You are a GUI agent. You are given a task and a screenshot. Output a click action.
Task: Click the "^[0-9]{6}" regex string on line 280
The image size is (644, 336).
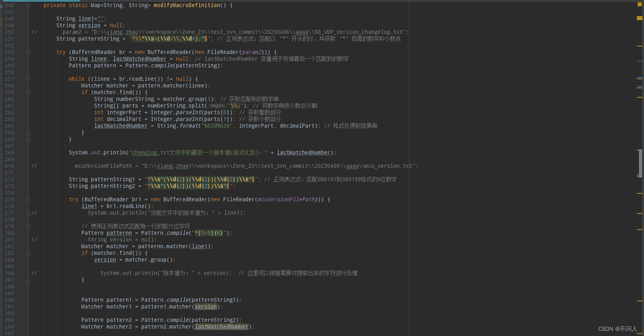click(x=209, y=233)
